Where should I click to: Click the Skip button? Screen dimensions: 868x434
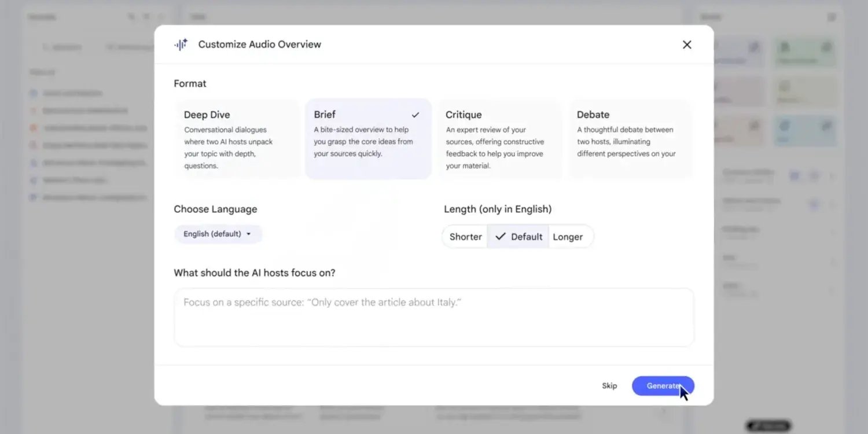(x=609, y=385)
